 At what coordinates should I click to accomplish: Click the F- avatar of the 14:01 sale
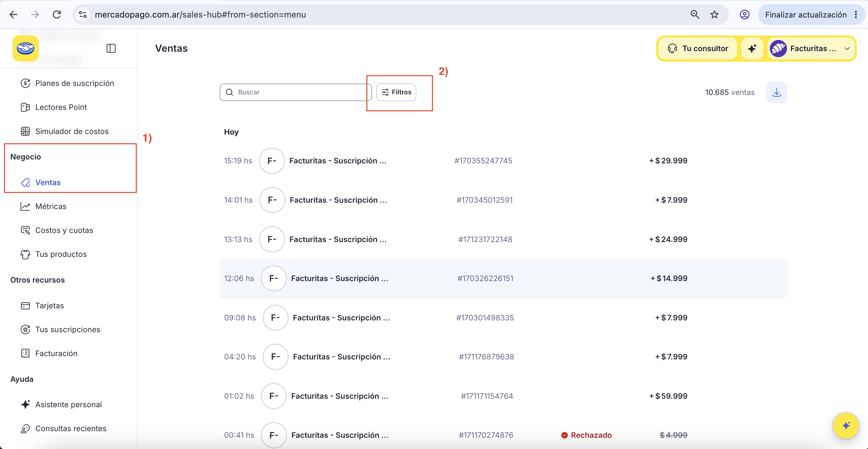(272, 200)
